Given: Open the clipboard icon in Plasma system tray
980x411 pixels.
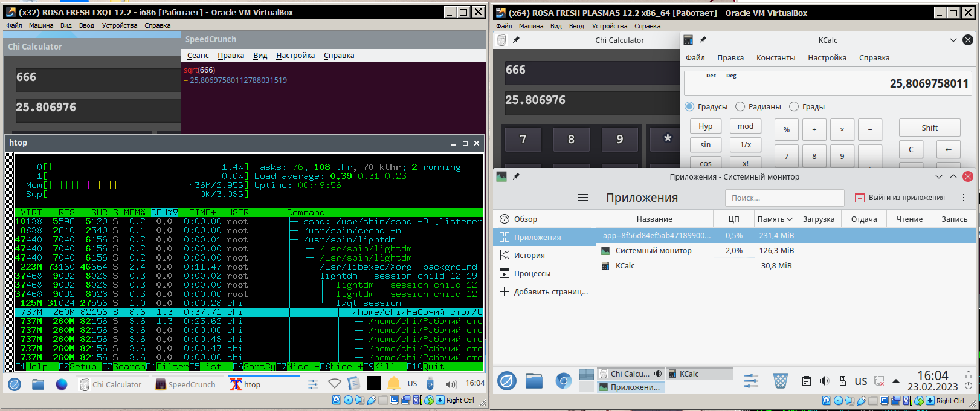Looking at the screenshot, I should [x=806, y=381].
